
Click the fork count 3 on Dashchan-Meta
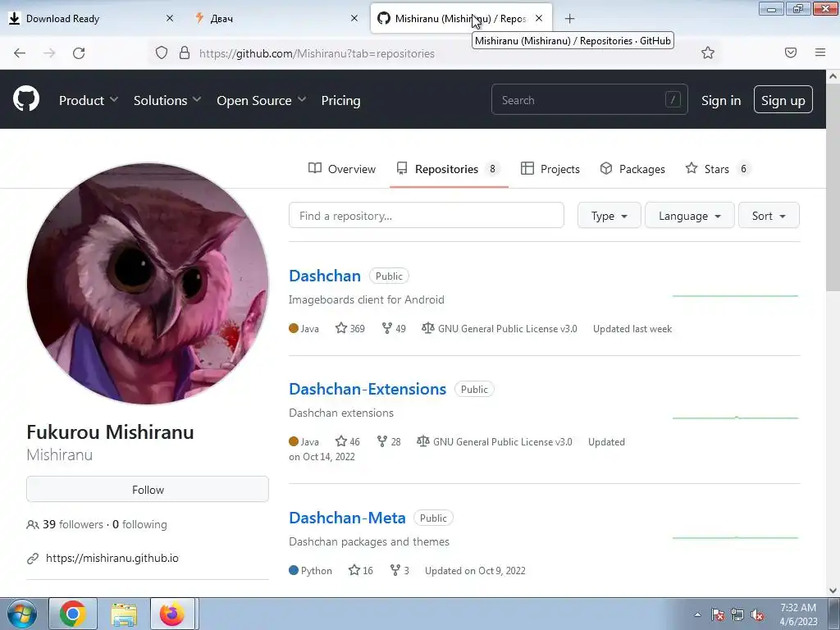click(x=399, y=571)
